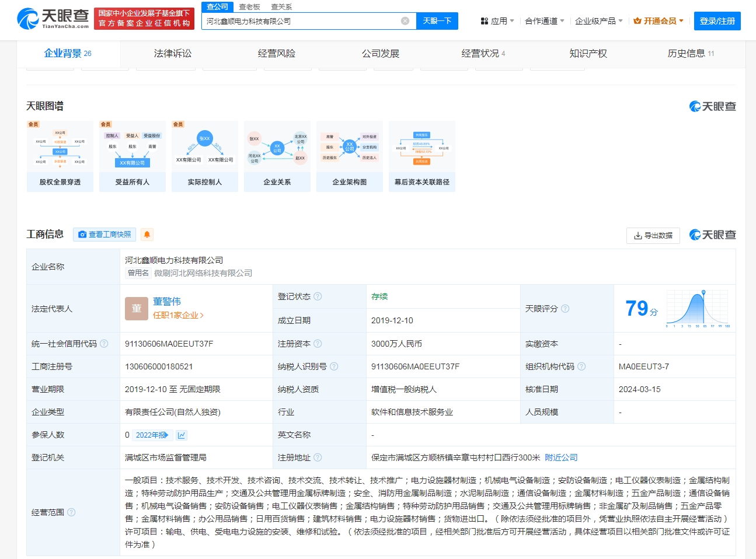
Task: Click the company name 河北鑫顺电力科技有限公司 in the table
Action: [x=174, y=260]
